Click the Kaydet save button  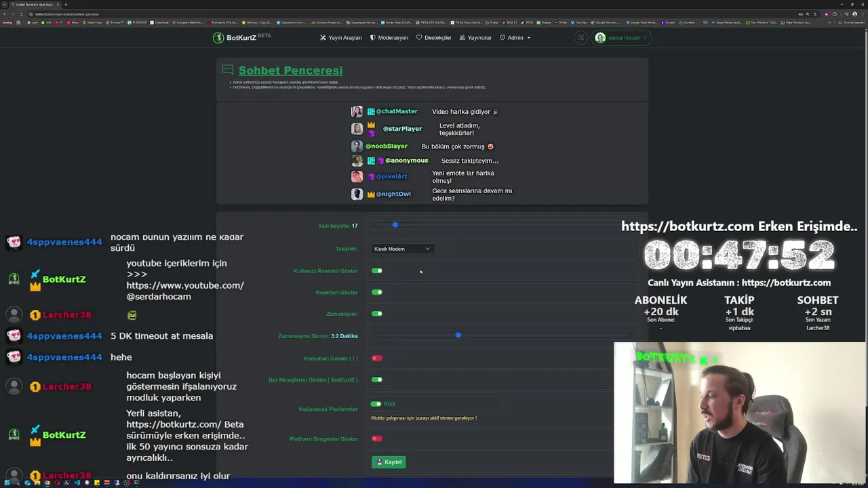pos(389,462)
